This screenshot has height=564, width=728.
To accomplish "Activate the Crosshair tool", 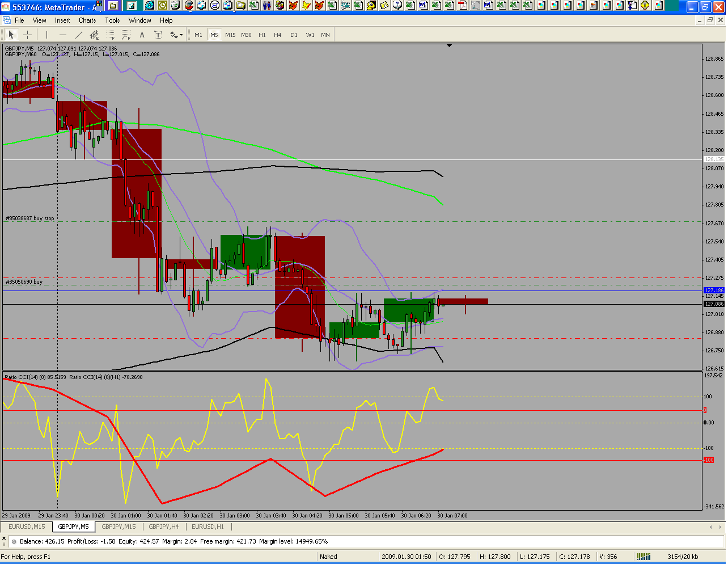I will [x=27, y=35].
